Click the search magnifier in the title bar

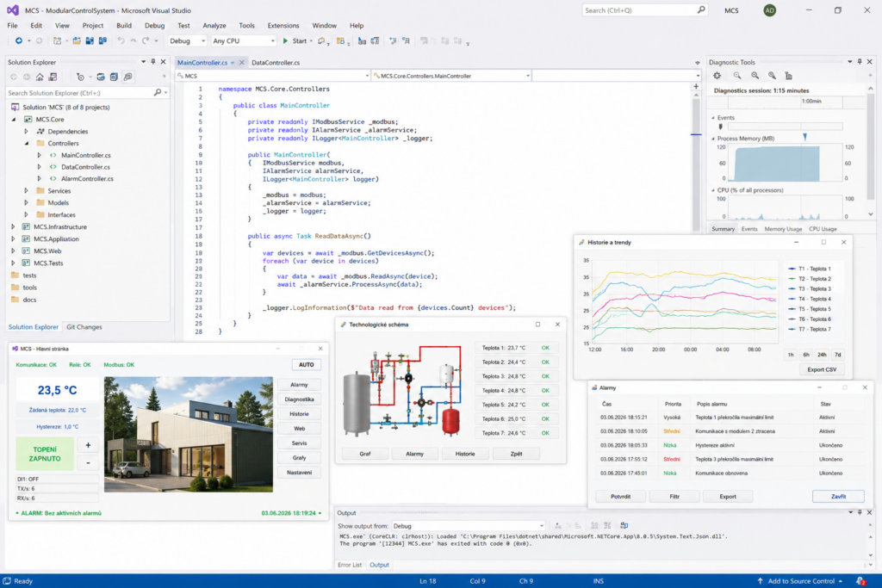(701, 10)
